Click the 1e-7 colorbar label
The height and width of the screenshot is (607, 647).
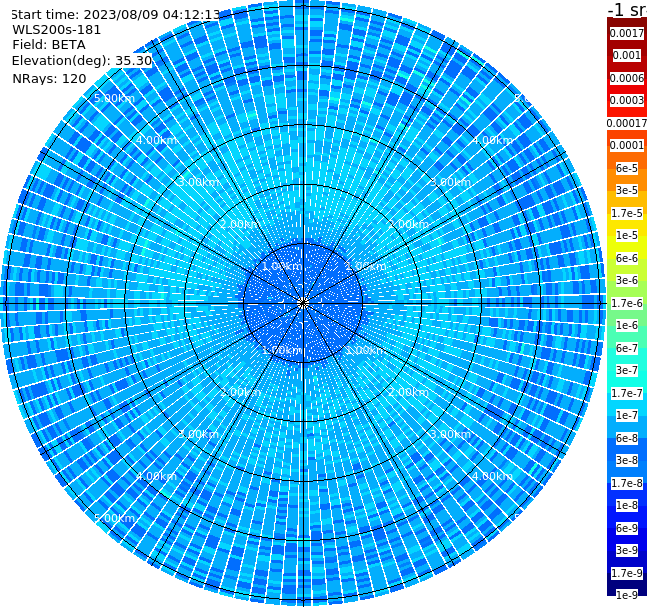point(627,415)
